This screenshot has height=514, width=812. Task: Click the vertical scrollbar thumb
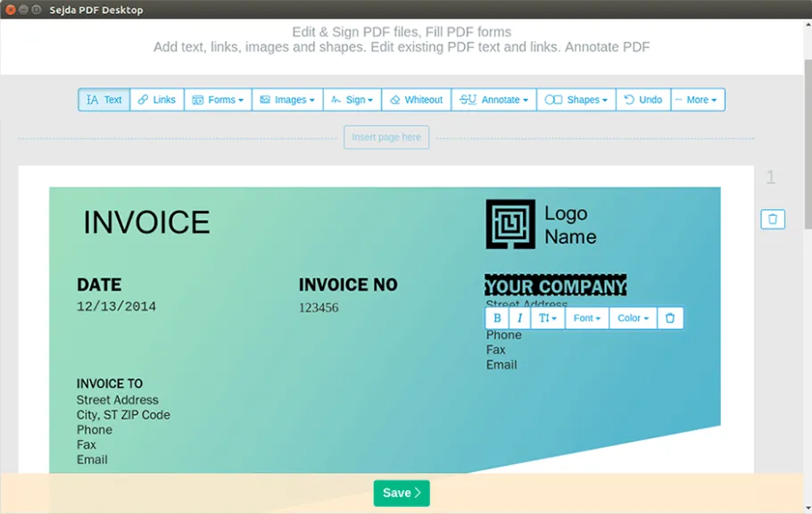808,144
